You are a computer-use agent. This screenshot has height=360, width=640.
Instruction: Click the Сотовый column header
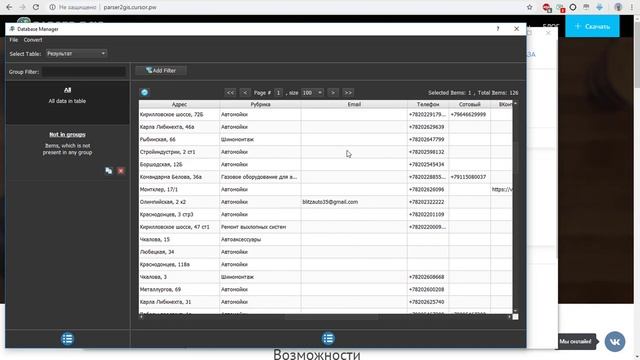point(469,104)
